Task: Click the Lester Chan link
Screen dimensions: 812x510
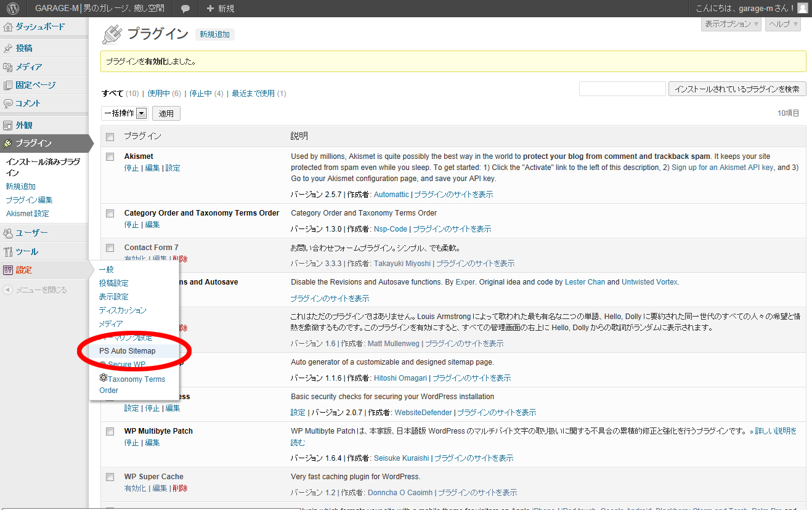Action: click(585, 281)
